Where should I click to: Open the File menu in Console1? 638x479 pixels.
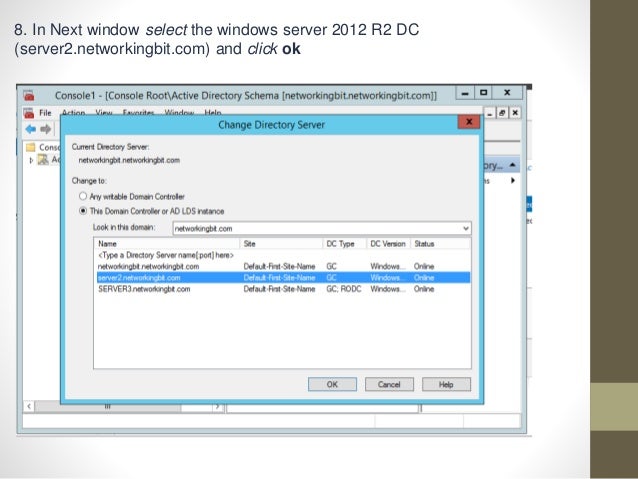45,113
